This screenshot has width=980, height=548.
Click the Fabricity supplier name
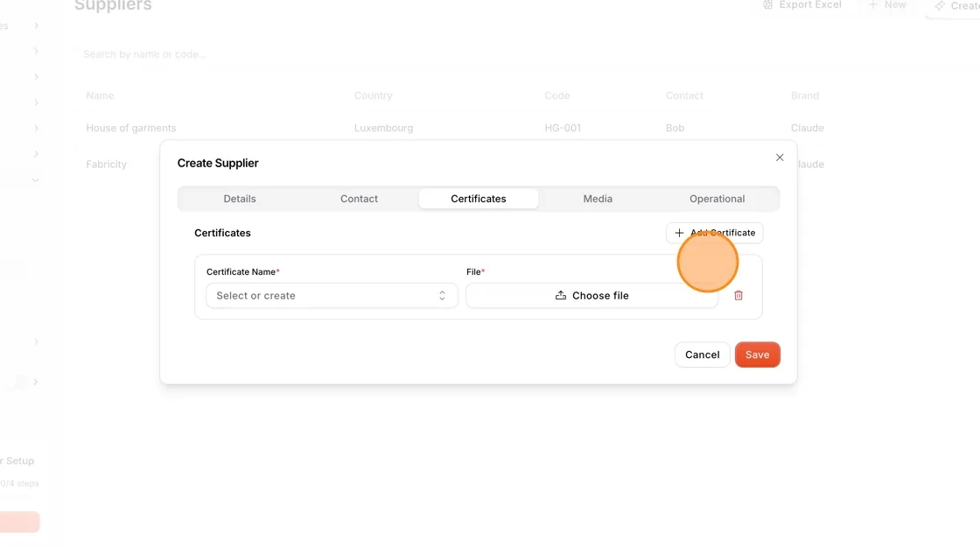[x=106, y=164]
